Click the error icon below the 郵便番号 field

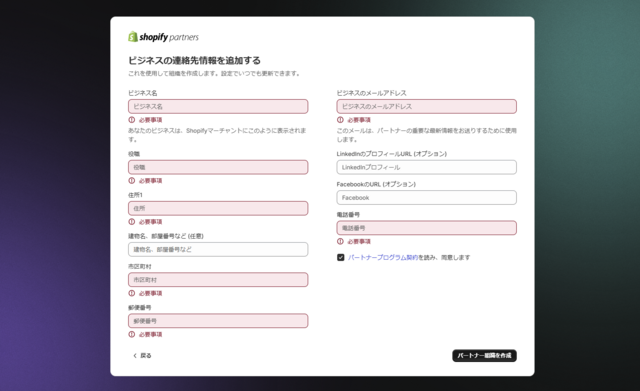pos(131,334)
